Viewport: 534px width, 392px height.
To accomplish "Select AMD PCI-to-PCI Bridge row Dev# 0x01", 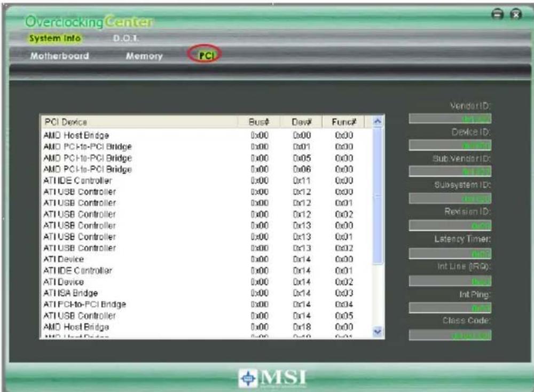I will tap(206, 146).
